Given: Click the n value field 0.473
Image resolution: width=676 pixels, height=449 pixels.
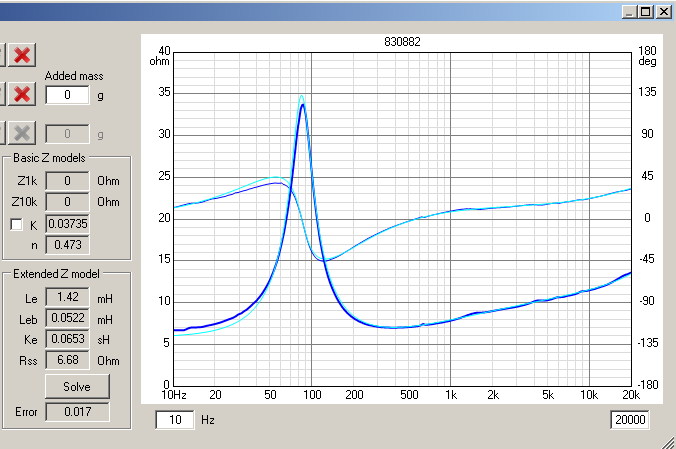Looking at the screenshot, I should pos(67,245).
